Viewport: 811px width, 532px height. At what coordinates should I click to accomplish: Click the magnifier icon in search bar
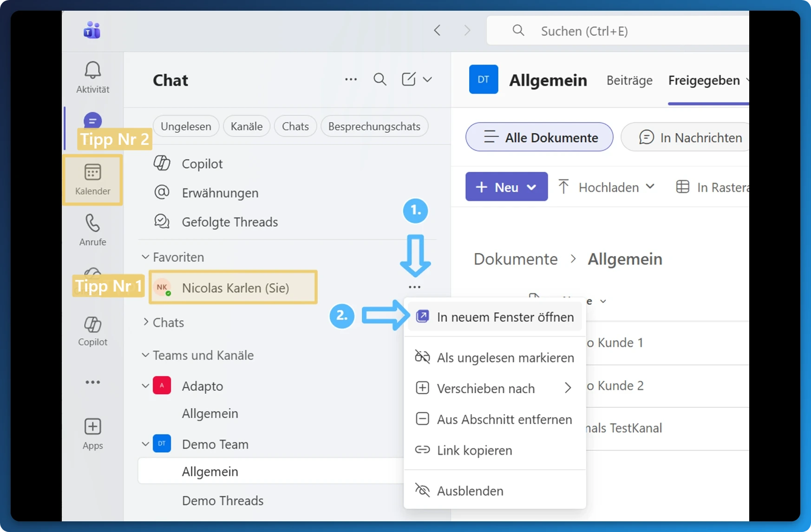(518, 31)
